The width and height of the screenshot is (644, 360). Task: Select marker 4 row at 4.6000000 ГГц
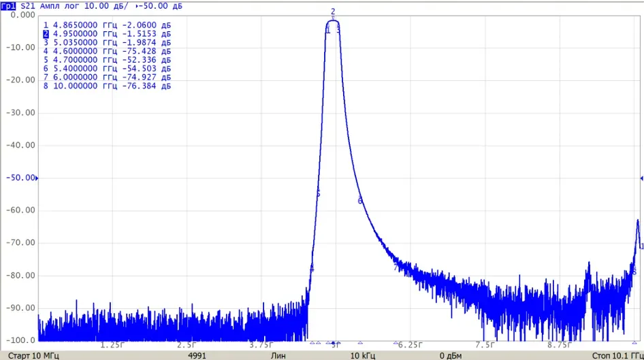pos(107,51)
